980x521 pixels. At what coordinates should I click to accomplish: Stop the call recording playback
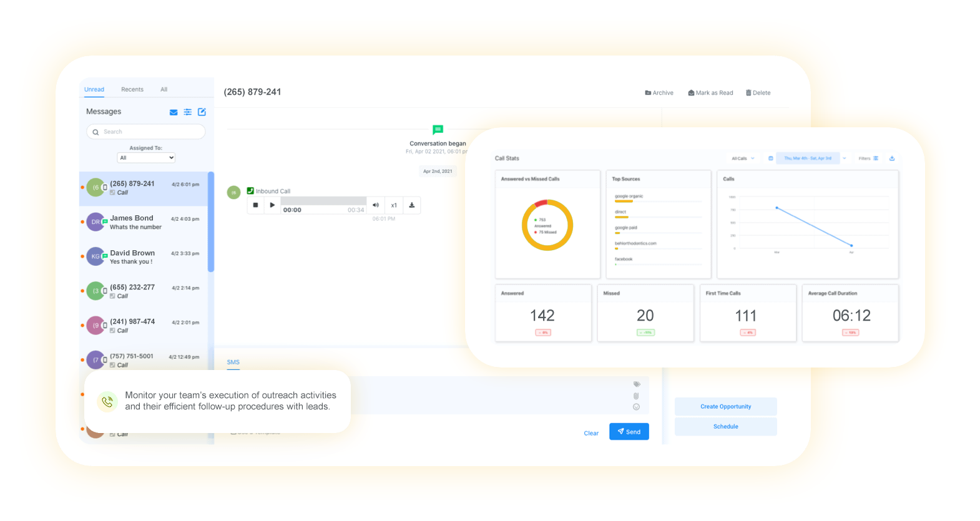click(255, 205)
